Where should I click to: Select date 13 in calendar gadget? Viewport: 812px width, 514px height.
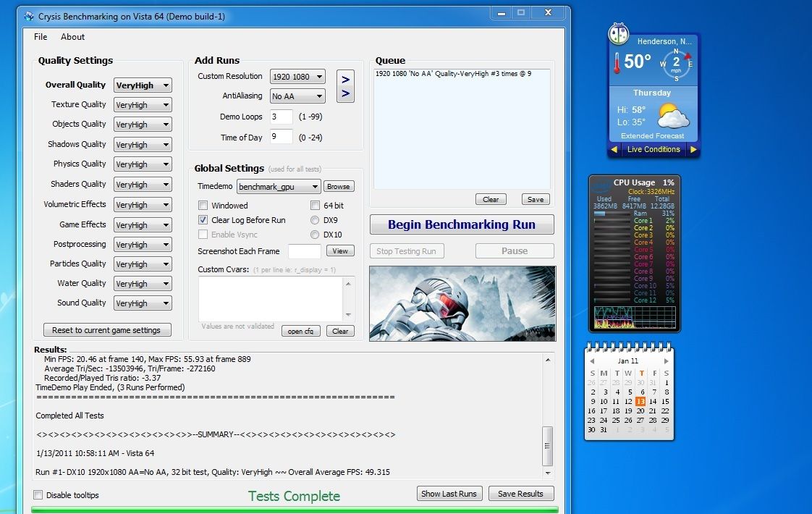coord(640,402)
